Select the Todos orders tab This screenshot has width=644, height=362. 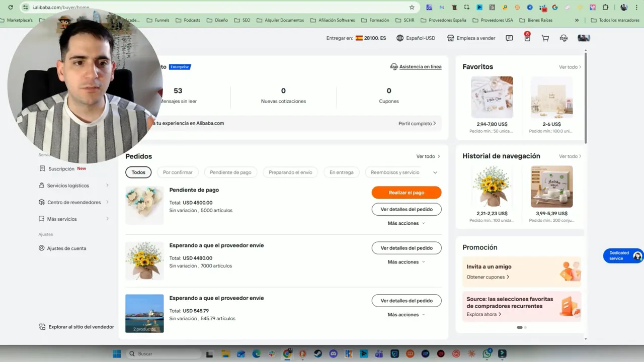pos(138,172)
